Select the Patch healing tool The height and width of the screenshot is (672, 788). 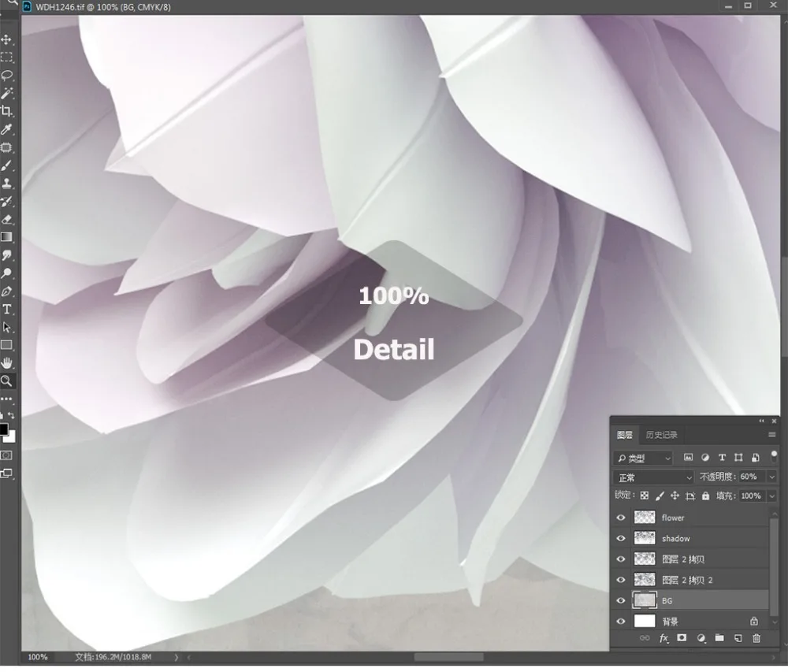tap(6, 147)
